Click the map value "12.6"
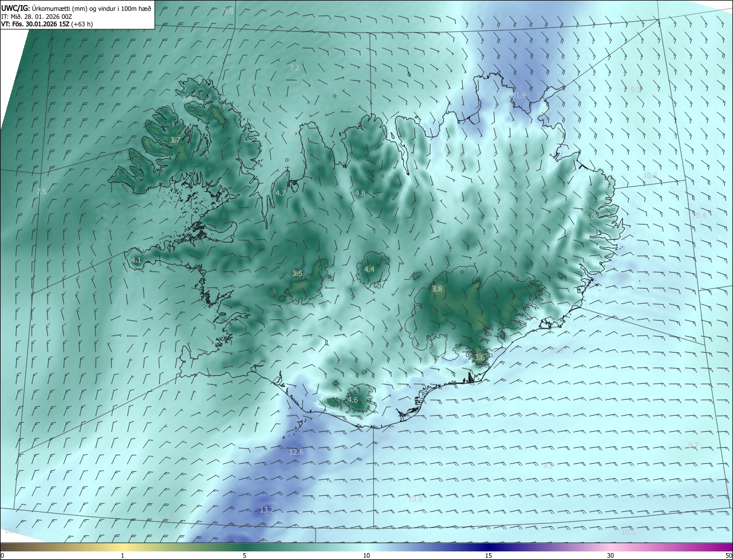The height and width of the screenshot is (560, 733). tap(296, 452)
